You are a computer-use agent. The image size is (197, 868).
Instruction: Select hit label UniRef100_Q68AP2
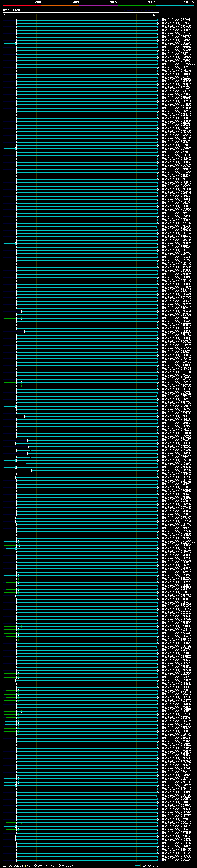tap(177, 43)
